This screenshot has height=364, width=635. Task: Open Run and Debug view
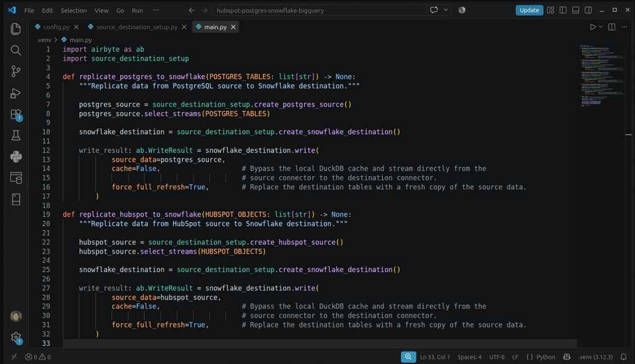click(x=16, y=93)
